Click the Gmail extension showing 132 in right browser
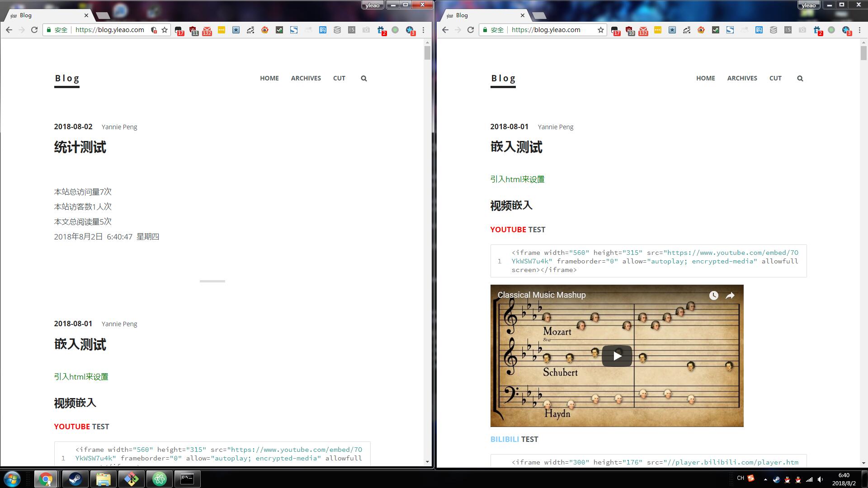This screenshot has width=868, height=488. pos(643,30)
